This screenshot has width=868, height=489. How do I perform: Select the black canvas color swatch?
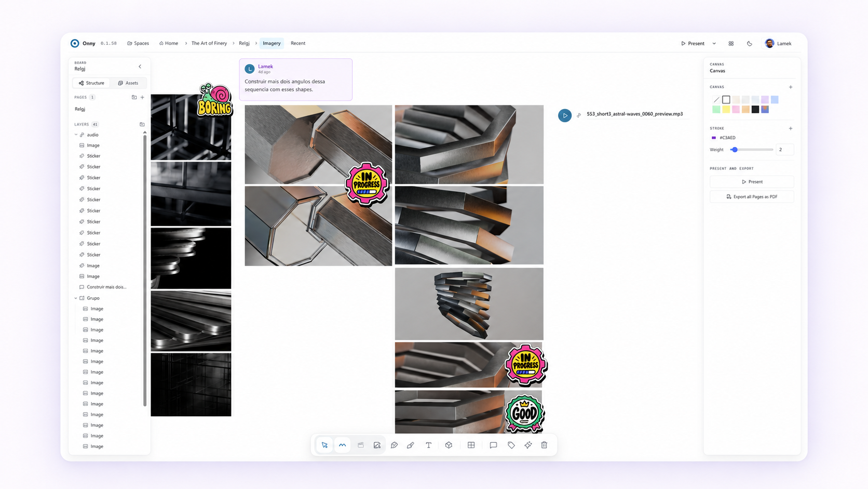[755, 110]
